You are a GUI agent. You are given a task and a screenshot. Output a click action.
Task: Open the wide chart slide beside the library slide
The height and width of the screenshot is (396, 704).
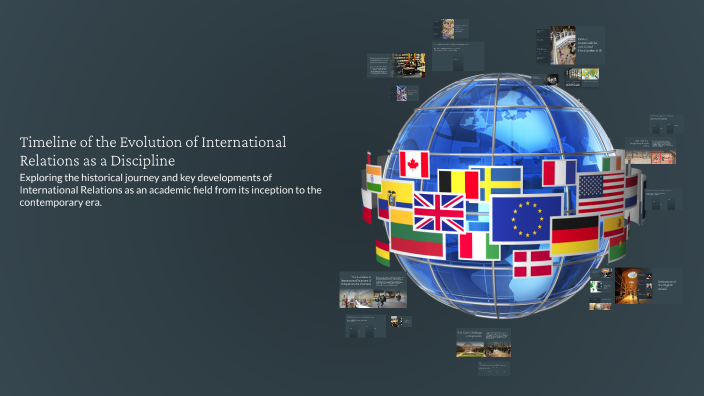coord(458,56)
